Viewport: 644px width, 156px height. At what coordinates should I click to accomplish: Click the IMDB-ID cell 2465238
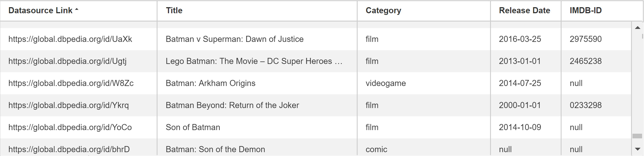click(x=596, y=61)
